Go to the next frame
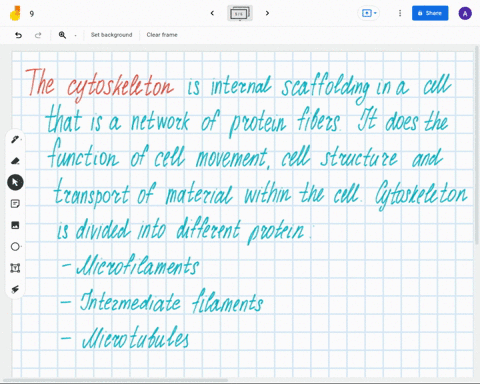Image resolution: width=480 pixels, height=384 pixels. pos(267,13)
